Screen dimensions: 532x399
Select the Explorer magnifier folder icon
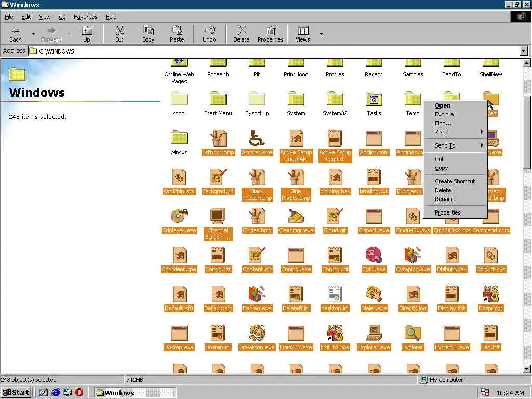(413, 333)
